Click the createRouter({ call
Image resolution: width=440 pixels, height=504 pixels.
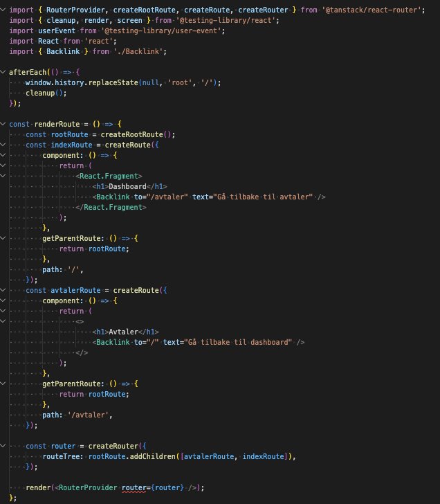point(117,446)
